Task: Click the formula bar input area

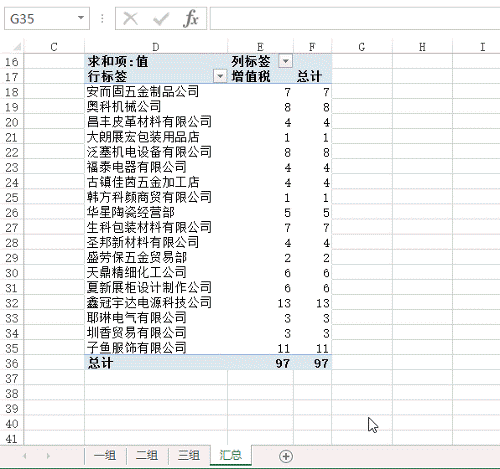Action: 355,19
